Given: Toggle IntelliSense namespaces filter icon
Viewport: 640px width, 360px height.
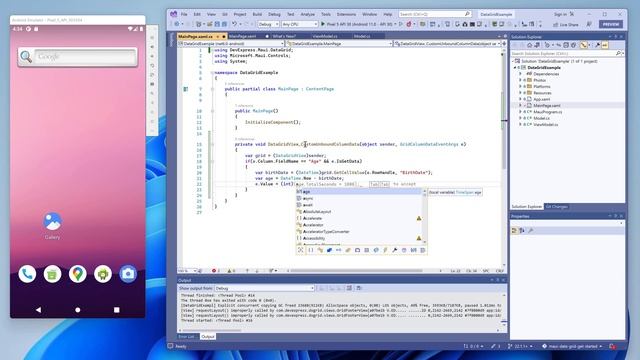Looking at the screenshot, I should coord(311,250).
